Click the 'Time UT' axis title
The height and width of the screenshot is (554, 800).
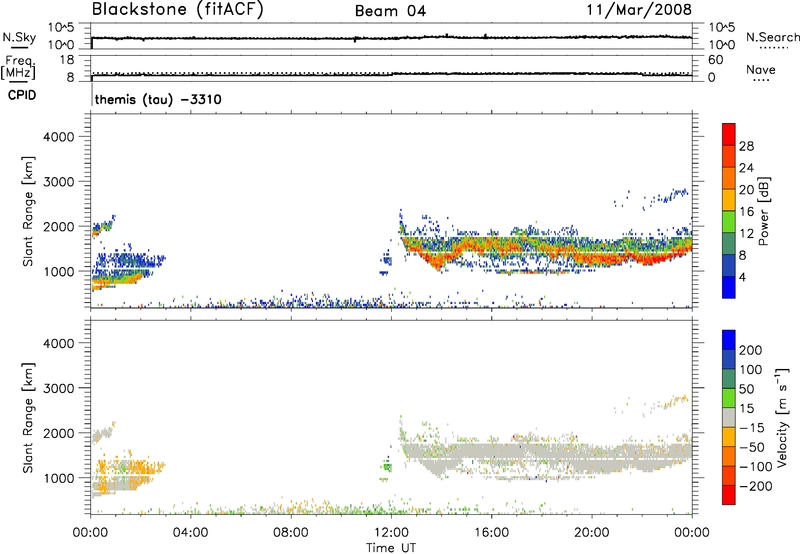click(x=391, y=548)
